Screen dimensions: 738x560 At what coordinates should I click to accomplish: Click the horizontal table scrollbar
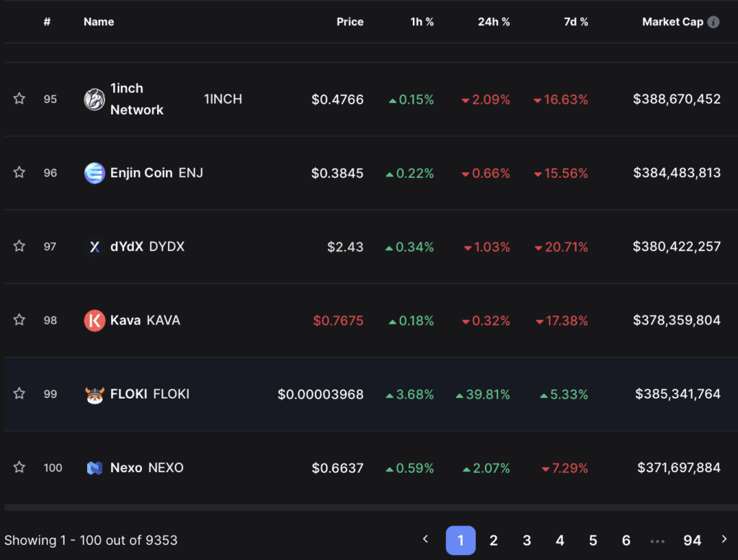coord(371,507)
